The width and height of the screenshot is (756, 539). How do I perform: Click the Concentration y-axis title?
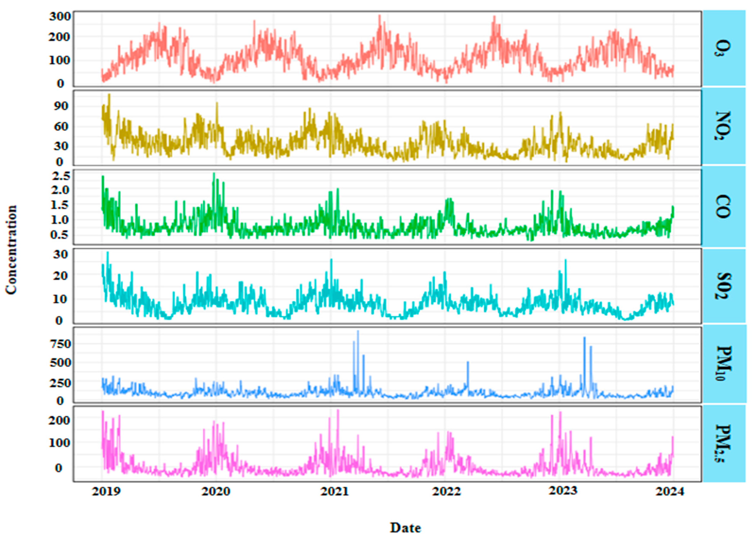pyautogui.click(x=11, y=250)
